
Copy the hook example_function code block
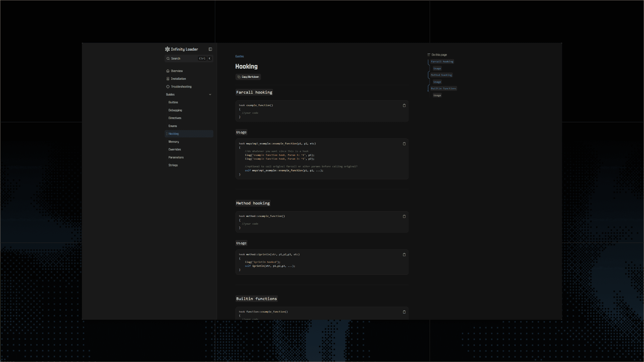(x=404, y=106)
